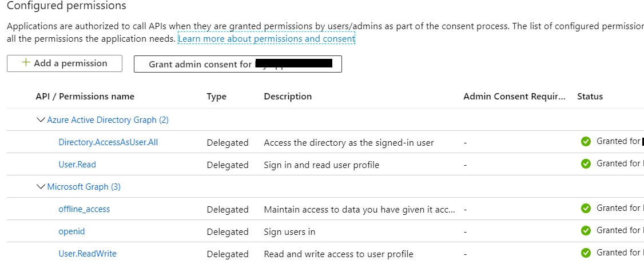Collapse the Microsoft Graph group chevron

coord(40,187)
